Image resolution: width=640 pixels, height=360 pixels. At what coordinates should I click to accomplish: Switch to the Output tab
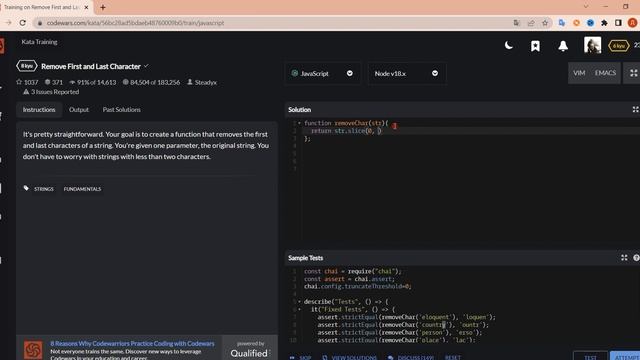tap(79, 109)
